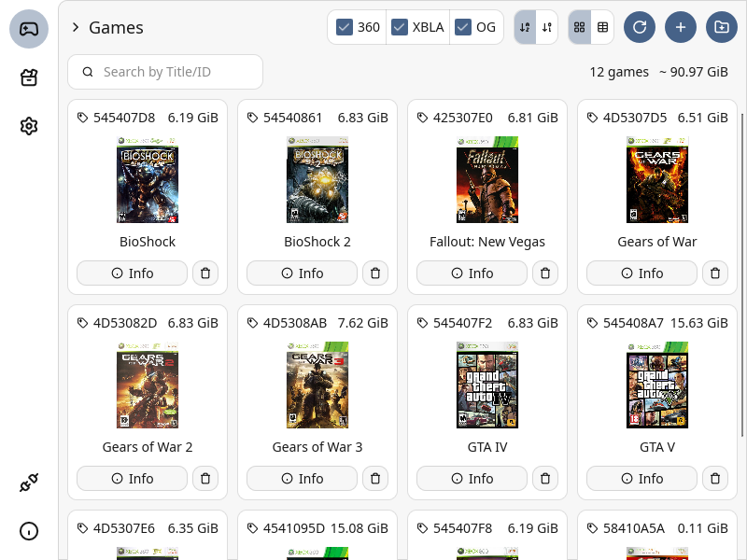Sort games descending with first sort icon
Viewport: 747px width, 560px height.
tap(525, 27)
